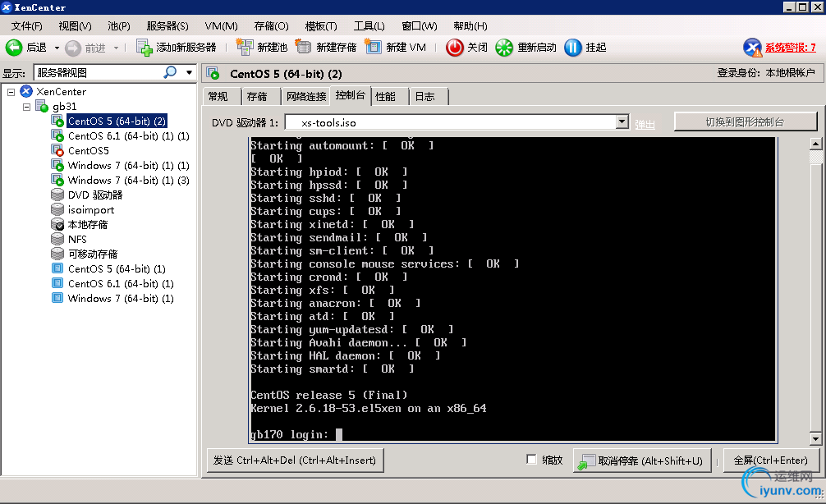
Task: Select the gb31 server in tree
Action: [x=64, y=107]
